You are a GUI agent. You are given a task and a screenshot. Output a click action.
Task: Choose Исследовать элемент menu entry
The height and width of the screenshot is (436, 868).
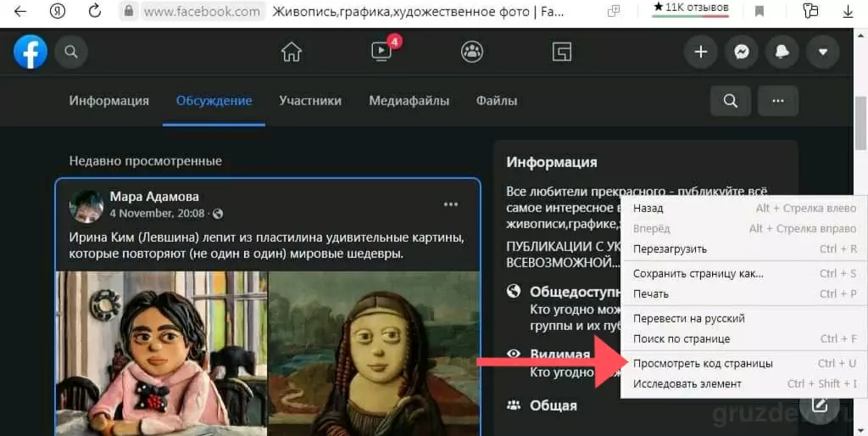[x=744, y=384]
